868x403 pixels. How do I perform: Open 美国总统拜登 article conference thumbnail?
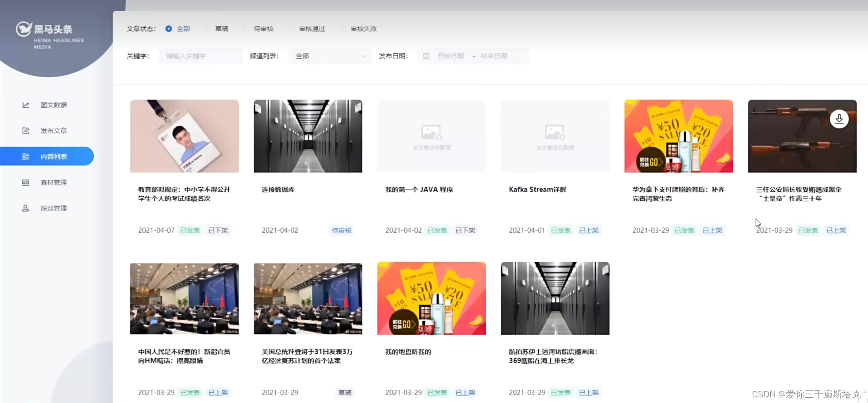coord(308,299)
